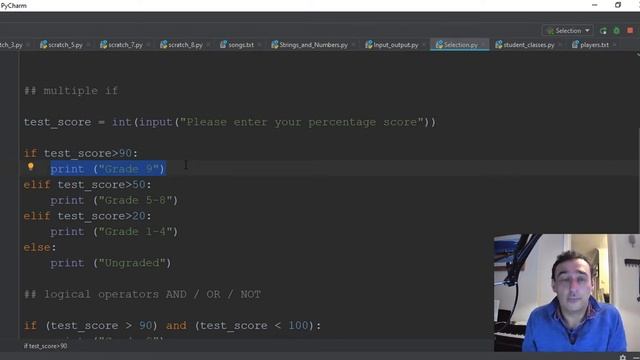The image size is (640, 360).
Task: Click the print ("Ungraded") line
Action: click(111, 263)
